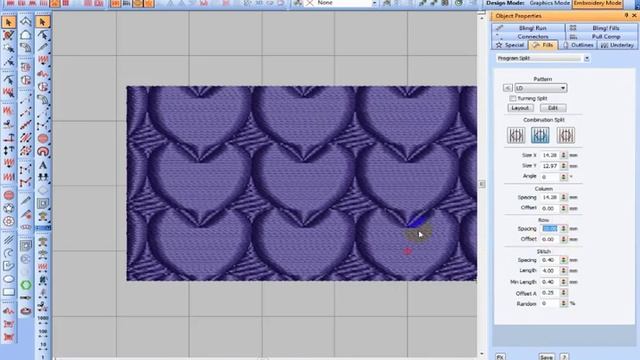This screenshot has width=640, height=360.
Task: Adjust the Column Spacing stepper
Action: point(563,198)
